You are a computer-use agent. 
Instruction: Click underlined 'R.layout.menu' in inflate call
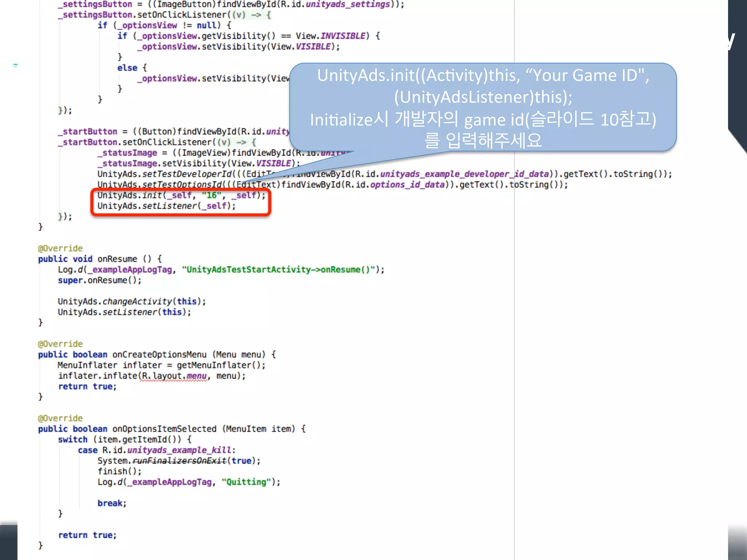[174, 376]
